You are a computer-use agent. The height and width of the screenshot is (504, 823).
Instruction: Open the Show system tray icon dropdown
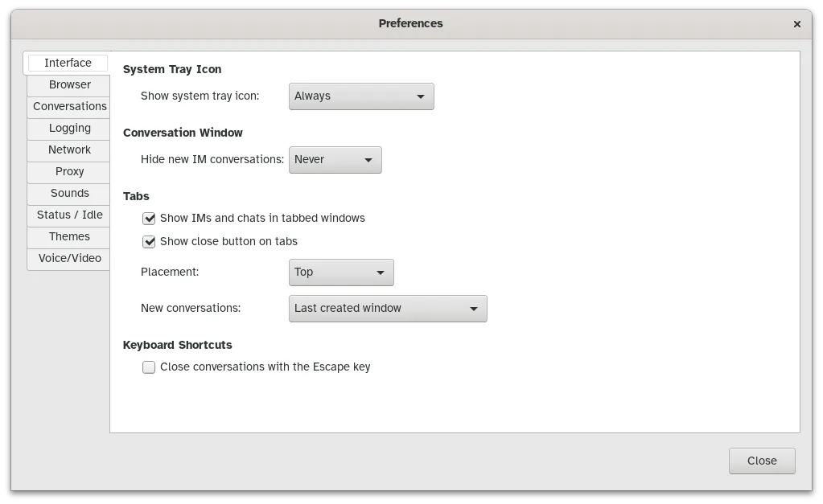point(361,96)
